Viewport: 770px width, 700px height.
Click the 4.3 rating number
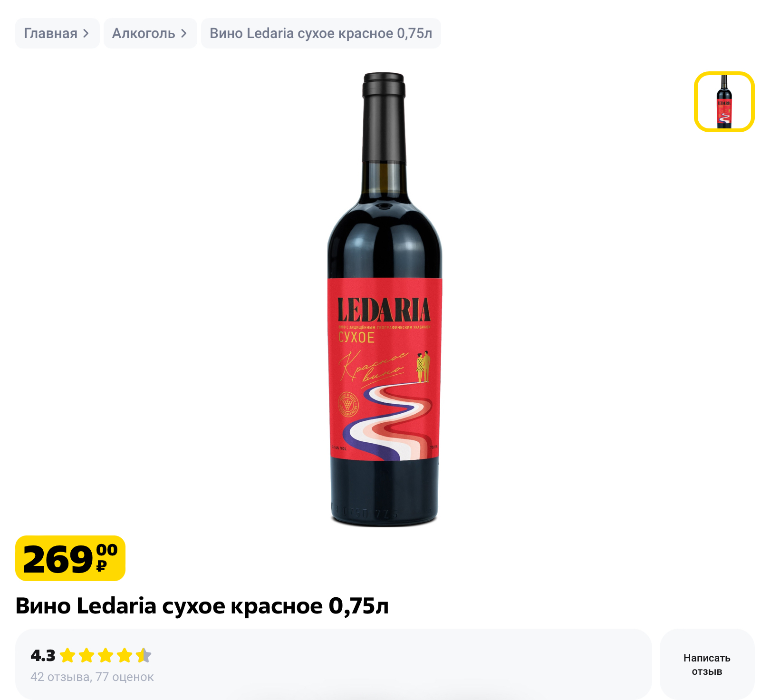click(43, 656)
